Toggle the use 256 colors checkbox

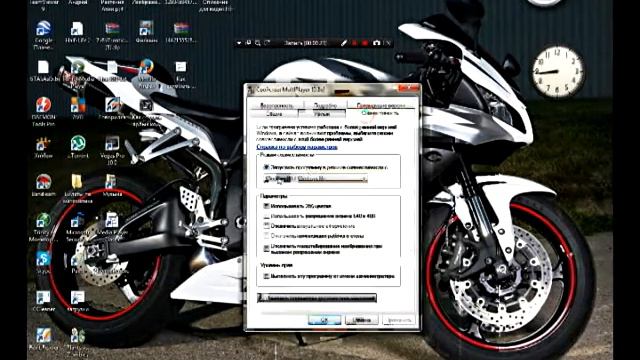tap(267, 206)
